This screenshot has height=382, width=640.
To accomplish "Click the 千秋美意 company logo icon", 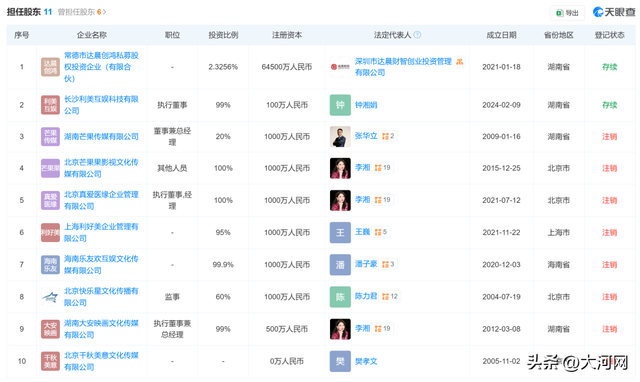I will point(50,361).
